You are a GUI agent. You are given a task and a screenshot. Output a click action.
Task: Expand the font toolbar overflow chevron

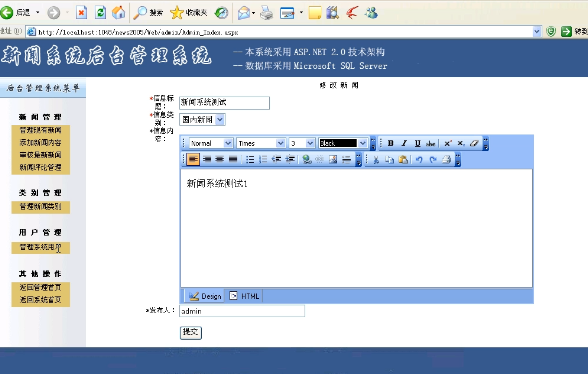coord(373,143)
